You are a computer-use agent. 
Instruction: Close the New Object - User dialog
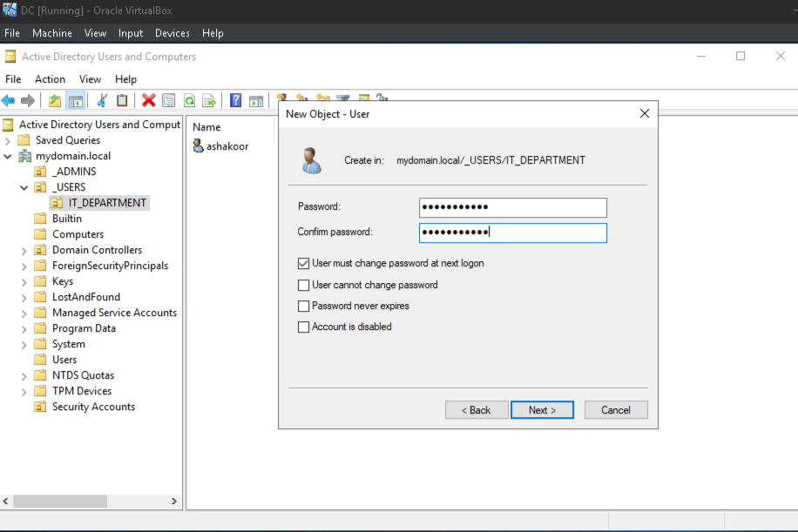645,113
